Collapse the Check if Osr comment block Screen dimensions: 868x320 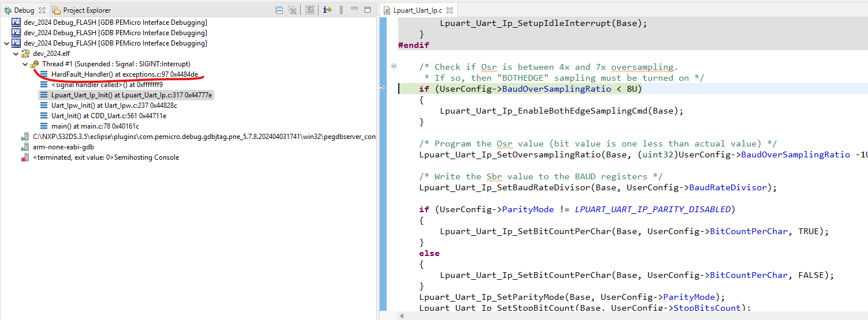394,66
